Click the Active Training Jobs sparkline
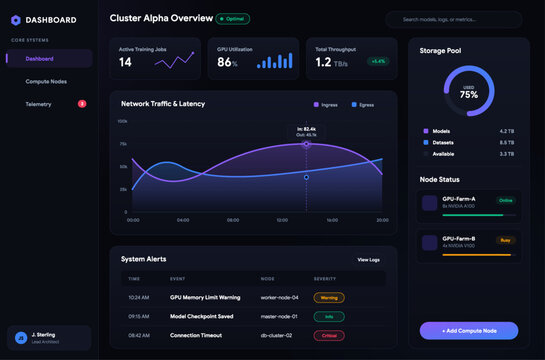The image size is (545, 360). 174,60
